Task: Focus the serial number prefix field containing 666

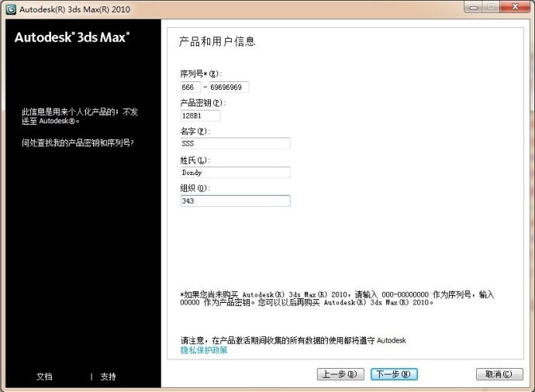Action: click(x=190, y=88)
